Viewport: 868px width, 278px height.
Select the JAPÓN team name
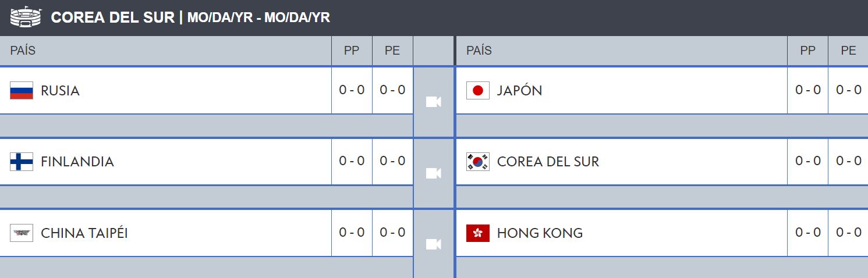pos(519,91)
